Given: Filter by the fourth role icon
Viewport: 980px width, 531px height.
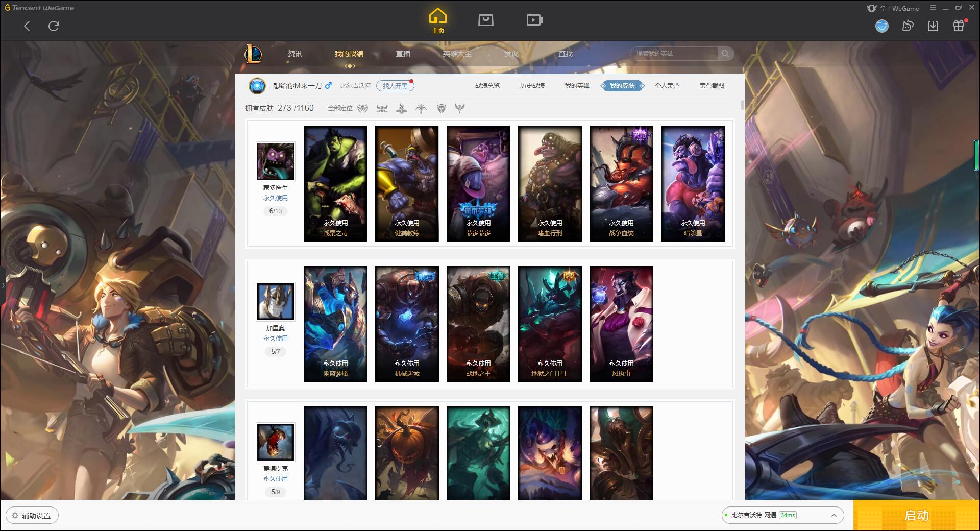Looking at the screenshot, I should coord(421,108).
